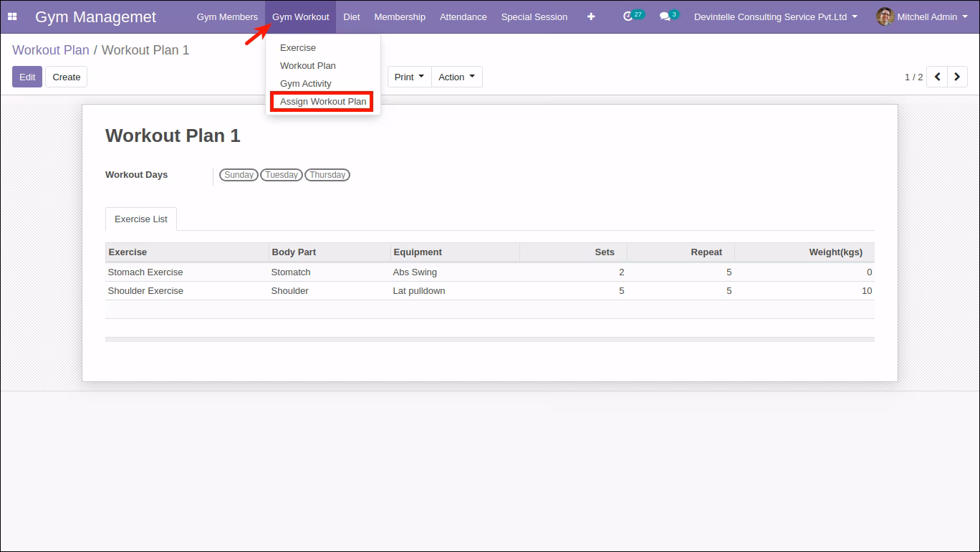The width and height of the screenshot is (980, 552).
Task: Sort table by Sets column header
Action: click(x=573, y=252)
